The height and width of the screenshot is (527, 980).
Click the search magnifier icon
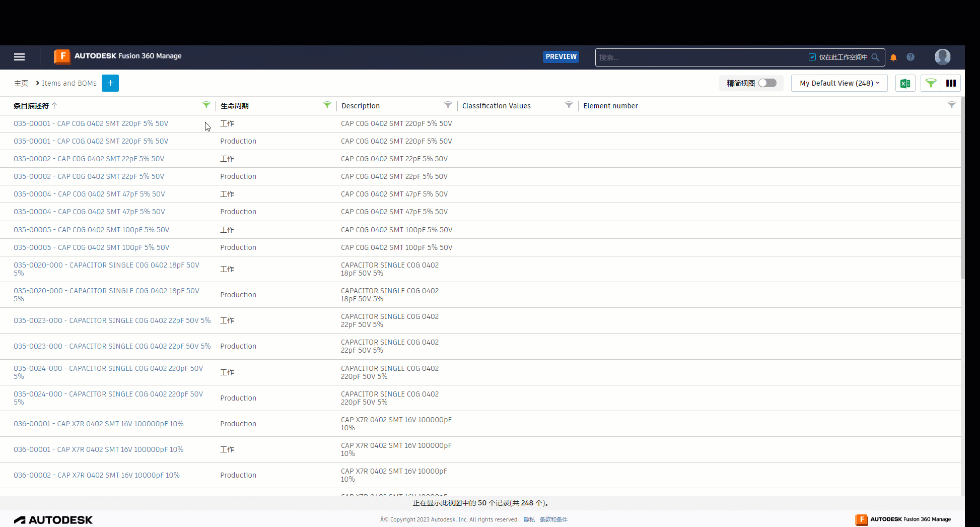pos(875,57)
